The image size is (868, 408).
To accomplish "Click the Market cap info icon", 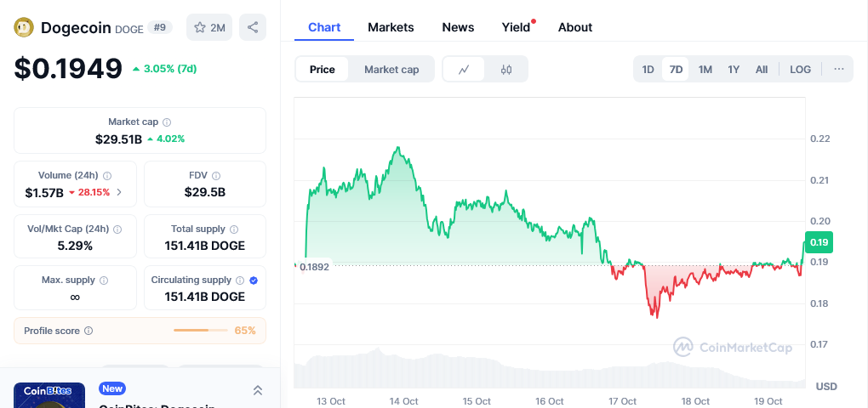I will [x=167, y=122].
